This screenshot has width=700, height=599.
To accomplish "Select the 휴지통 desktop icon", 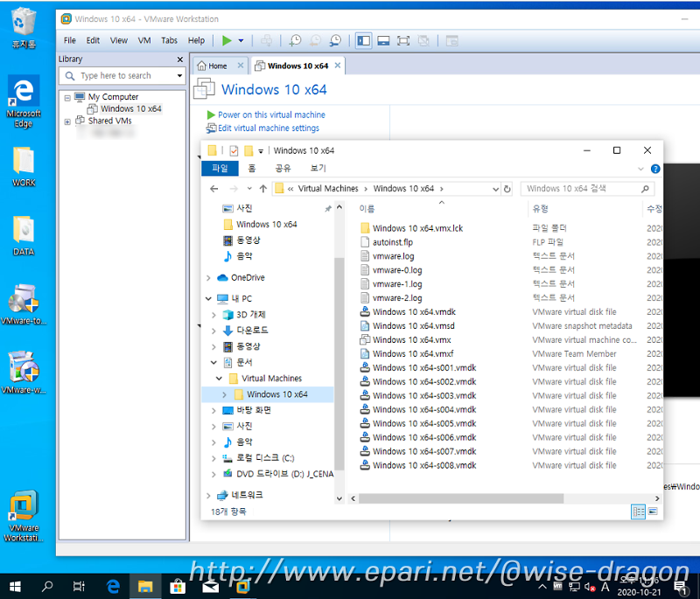I will pyautogui.click(x=24, y=28).
